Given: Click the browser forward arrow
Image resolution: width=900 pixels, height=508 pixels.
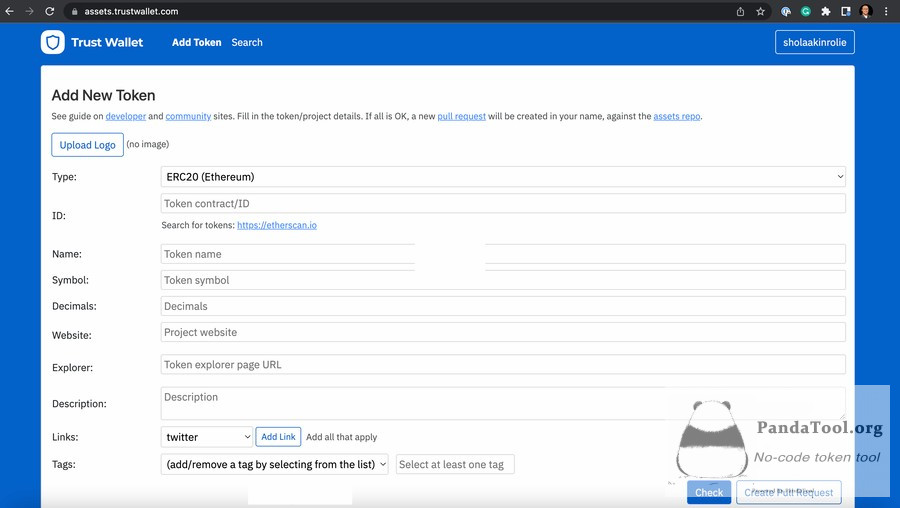Looking at the screenshot, I should click(x=29, y=11).
